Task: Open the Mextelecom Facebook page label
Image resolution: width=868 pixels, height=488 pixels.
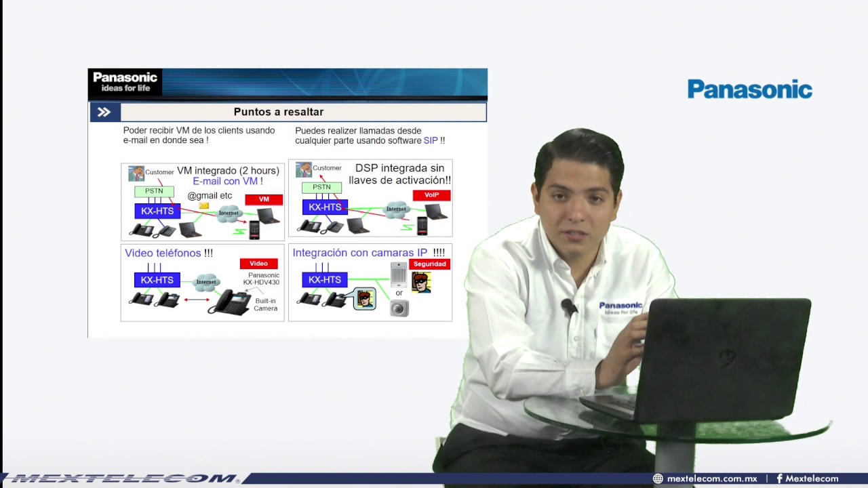Action: pyautogui.click(x=812, y=479)
